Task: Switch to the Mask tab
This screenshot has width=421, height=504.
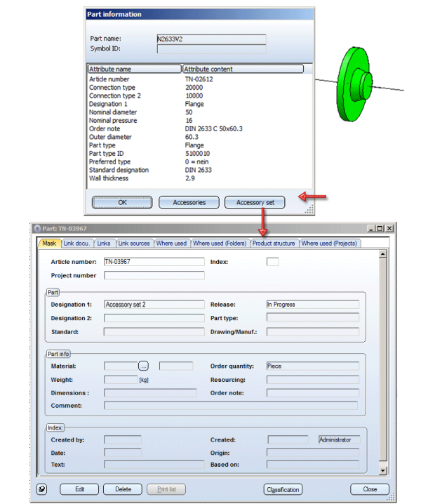Action: [49, 244]
